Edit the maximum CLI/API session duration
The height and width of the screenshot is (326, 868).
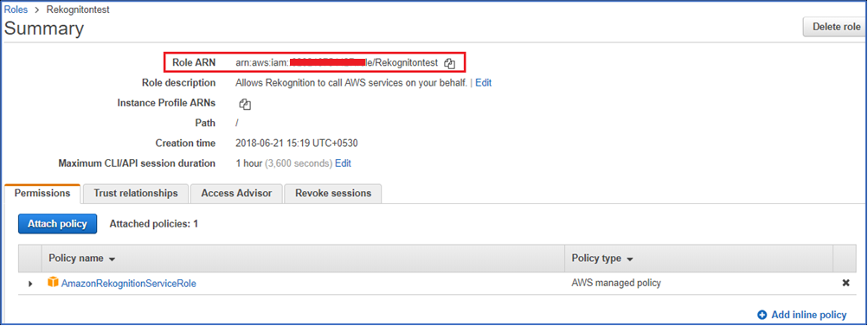(x=343, y=163)
